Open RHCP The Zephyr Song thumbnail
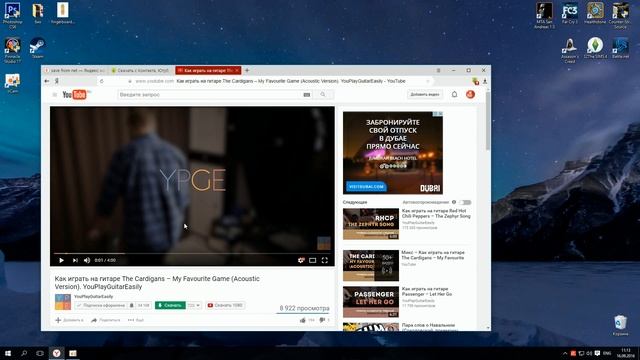Viewport: 640px width, 360px height. pyautogui.click(x=371, y=224)
